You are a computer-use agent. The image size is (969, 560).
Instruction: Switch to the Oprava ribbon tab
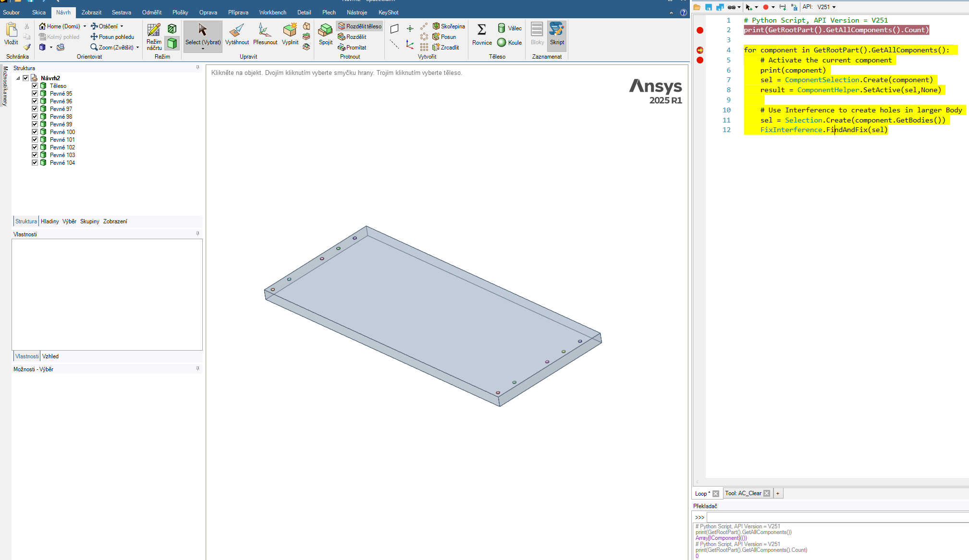(x=208, y=12)
